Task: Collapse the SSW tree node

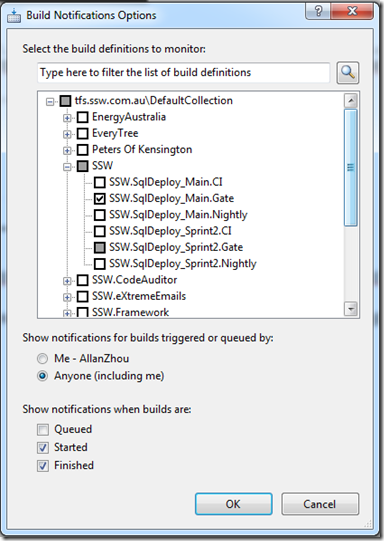Action: (67, 167)
